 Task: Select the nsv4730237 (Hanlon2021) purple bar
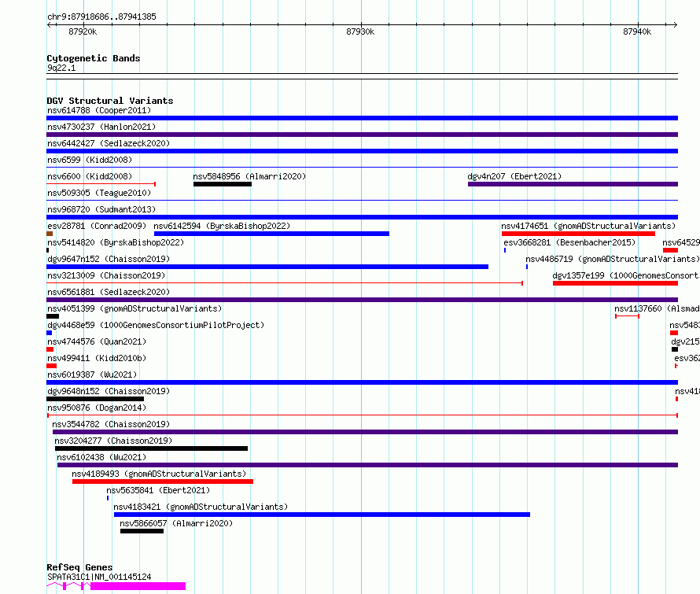[x=362, y=135]
